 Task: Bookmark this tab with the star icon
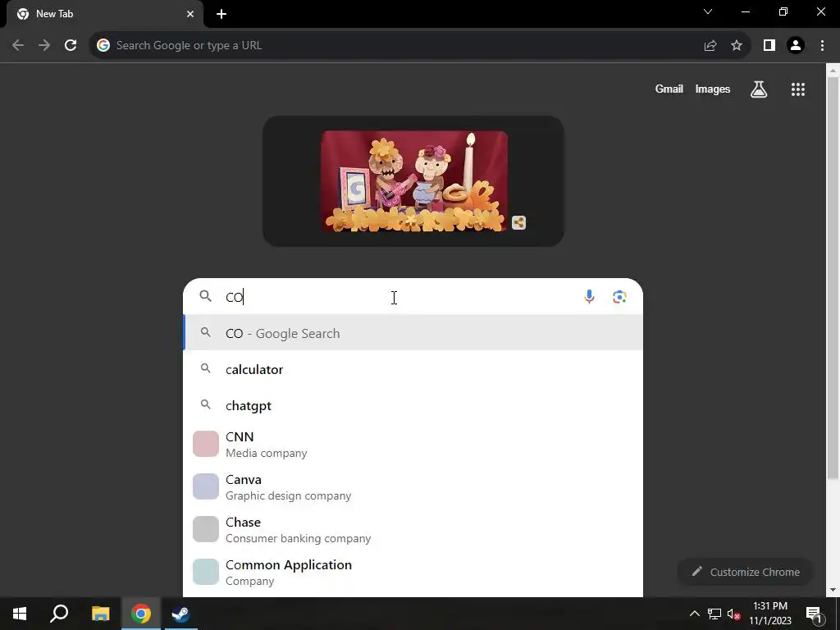(x=737, y=46)
